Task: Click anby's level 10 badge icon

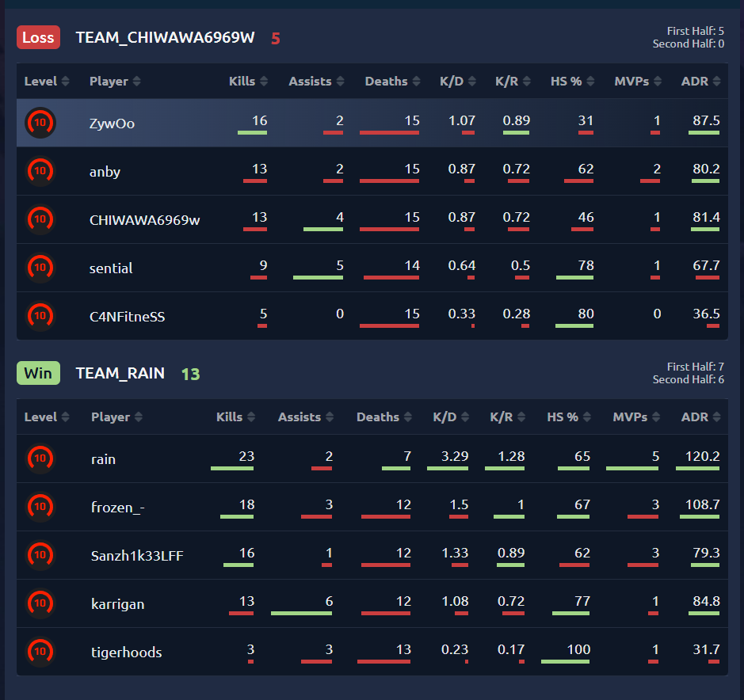Action: (40, 171)
